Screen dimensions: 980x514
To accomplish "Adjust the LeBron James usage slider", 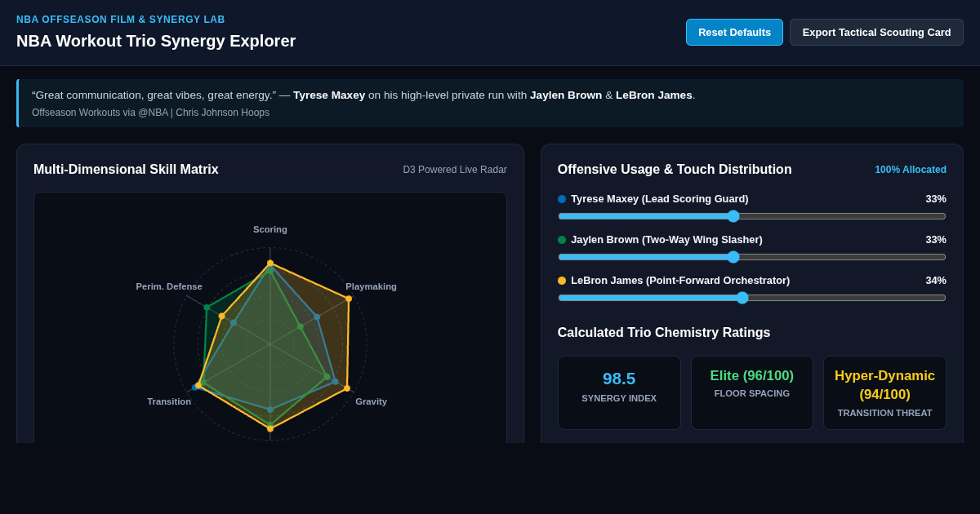I will point(752,298).
